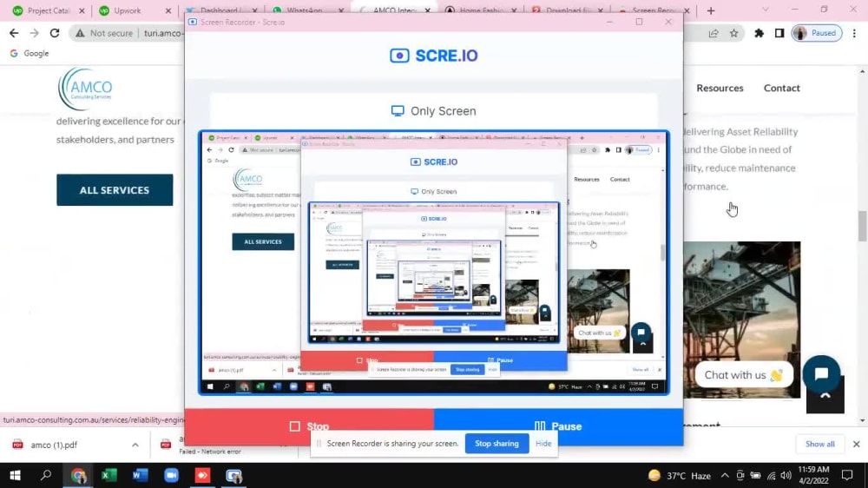Image resolution: width=868 pixels, height=488 pixels.
Task: Hide the screen sharing notification
Action: (543, 444)
